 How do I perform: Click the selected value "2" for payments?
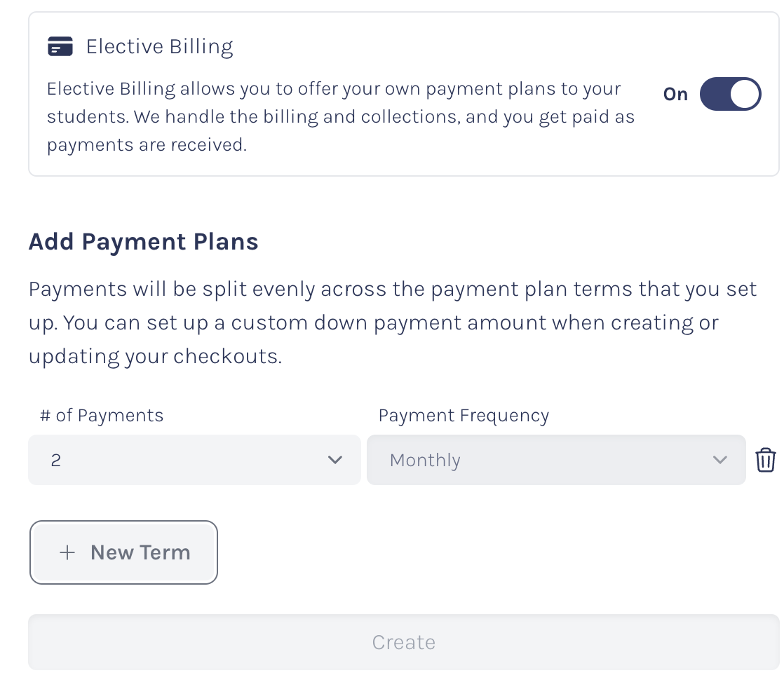click(56, 461)
